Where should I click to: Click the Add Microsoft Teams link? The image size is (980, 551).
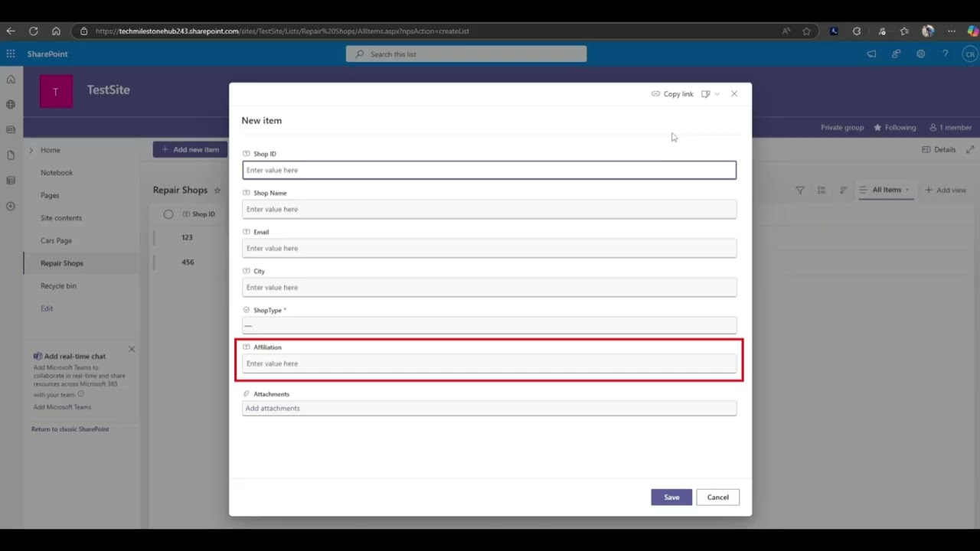[x=62, y=407]
